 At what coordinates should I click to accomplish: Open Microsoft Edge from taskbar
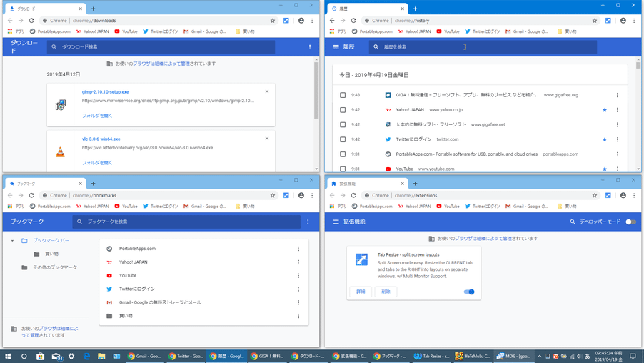pos(86,356)
